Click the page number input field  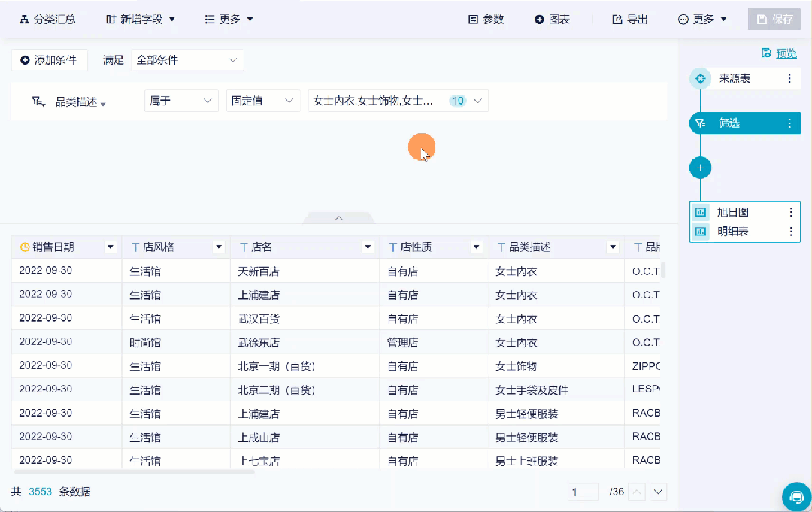tap(583, 492)
